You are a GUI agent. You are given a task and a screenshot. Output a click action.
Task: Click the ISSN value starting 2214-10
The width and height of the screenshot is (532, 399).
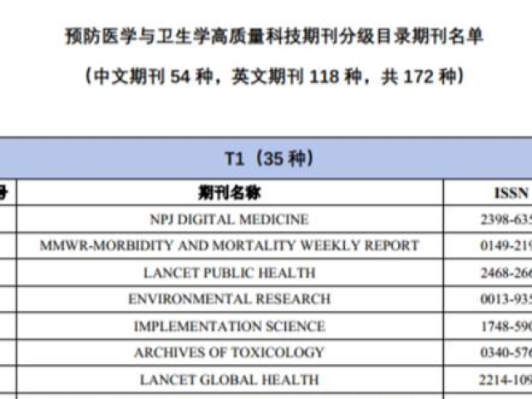(x=505, y=380)
